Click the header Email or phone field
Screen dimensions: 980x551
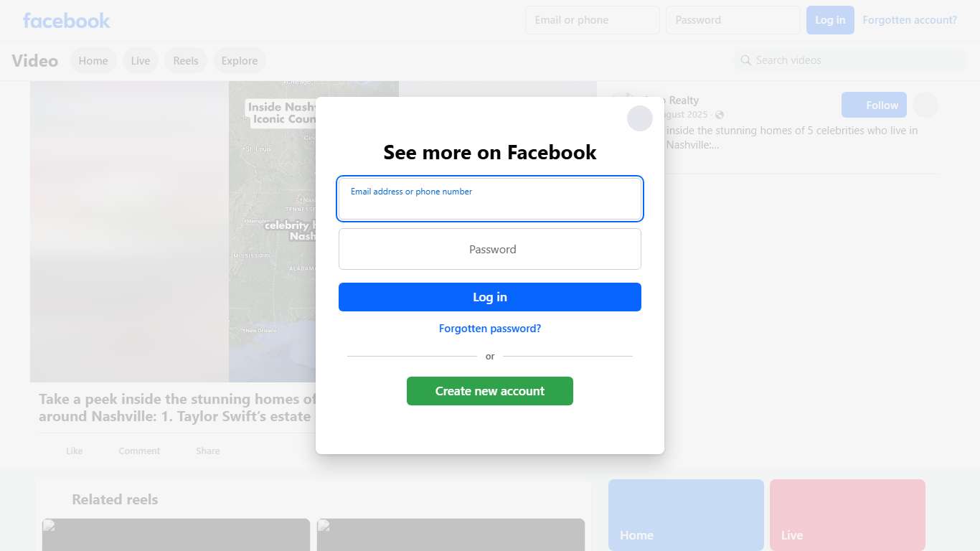pyautogui.click(x=593, y=20)
